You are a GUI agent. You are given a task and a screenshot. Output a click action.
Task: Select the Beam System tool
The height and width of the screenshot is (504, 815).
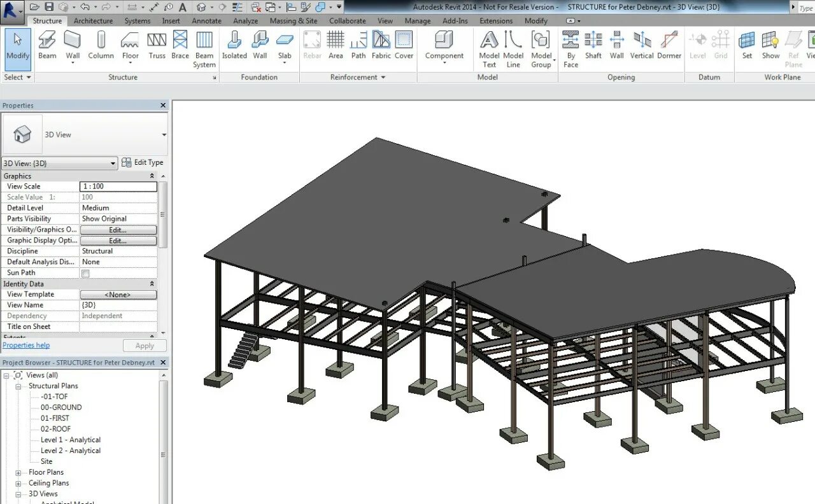pos(204,49)
